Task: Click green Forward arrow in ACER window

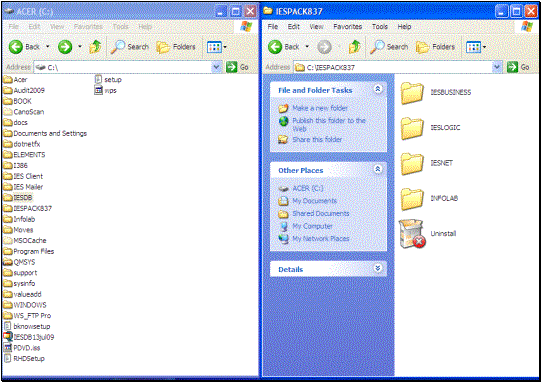Action: pos(65,47)
